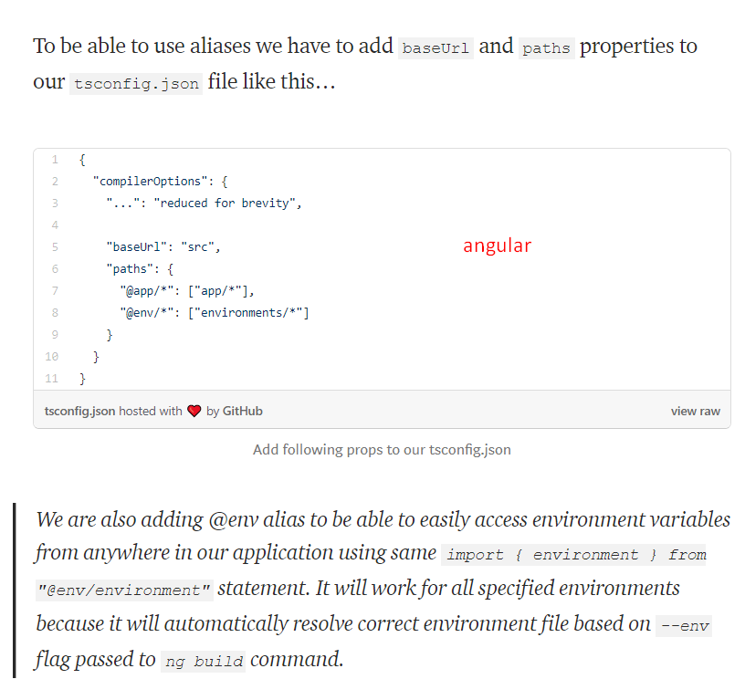Screen dimensions: 745x700
Task: Click the inline ng build code snippet
Action: point(204,661)
